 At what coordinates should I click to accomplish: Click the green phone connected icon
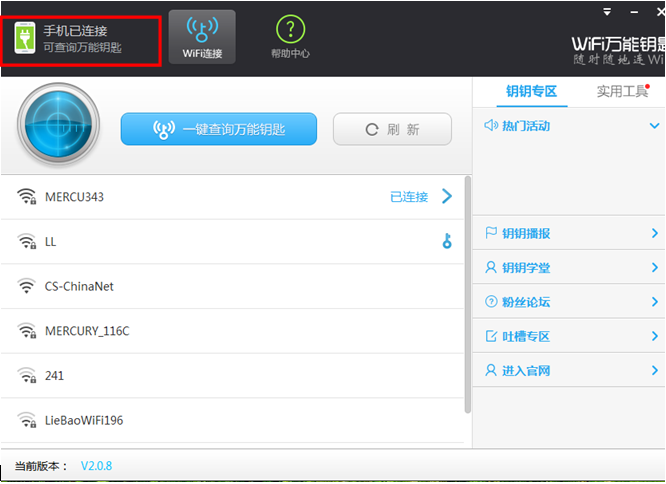click(x=25, y=38)
